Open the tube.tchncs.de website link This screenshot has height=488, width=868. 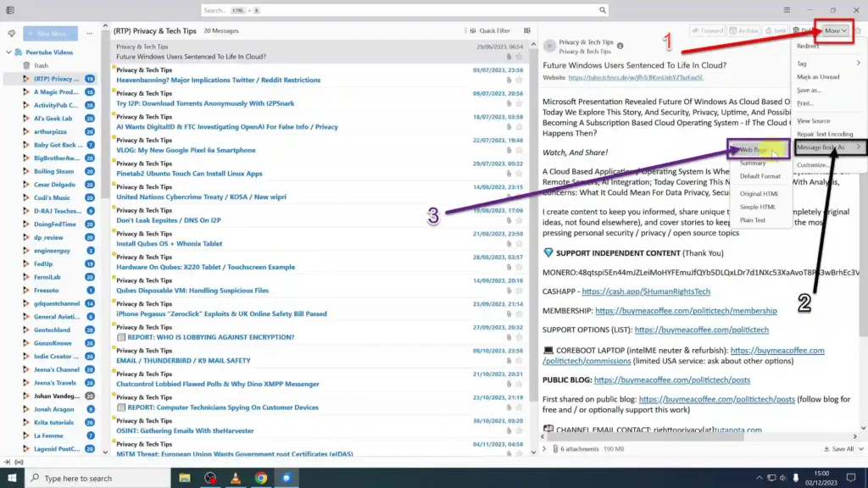coord(636,77)
